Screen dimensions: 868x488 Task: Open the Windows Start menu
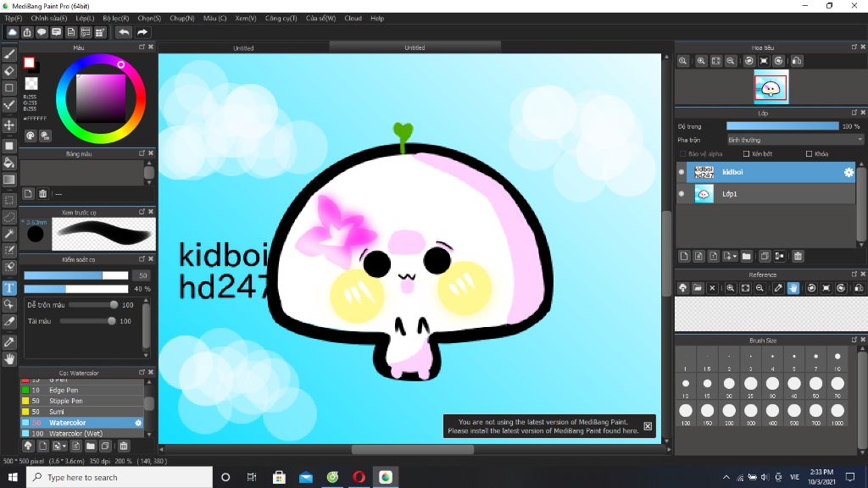[13, 477]
